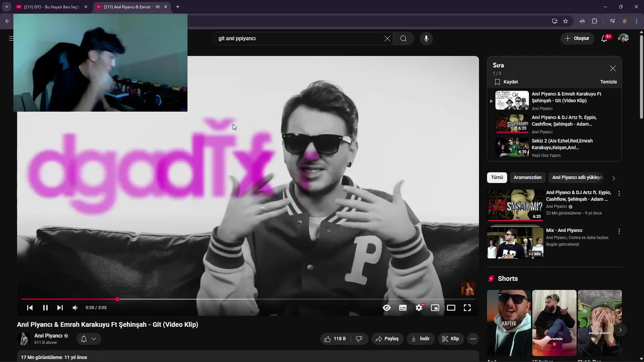Open browser profile icon
Screen dimensions: 644x362
tap(624, 21)
